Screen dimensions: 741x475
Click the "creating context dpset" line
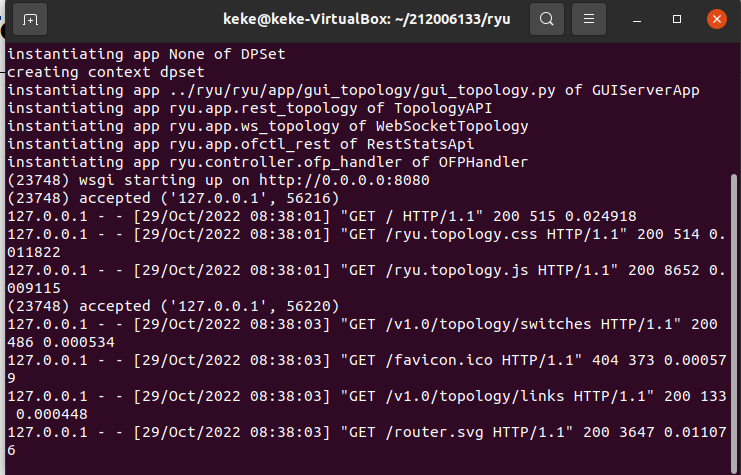coord(107,73)
